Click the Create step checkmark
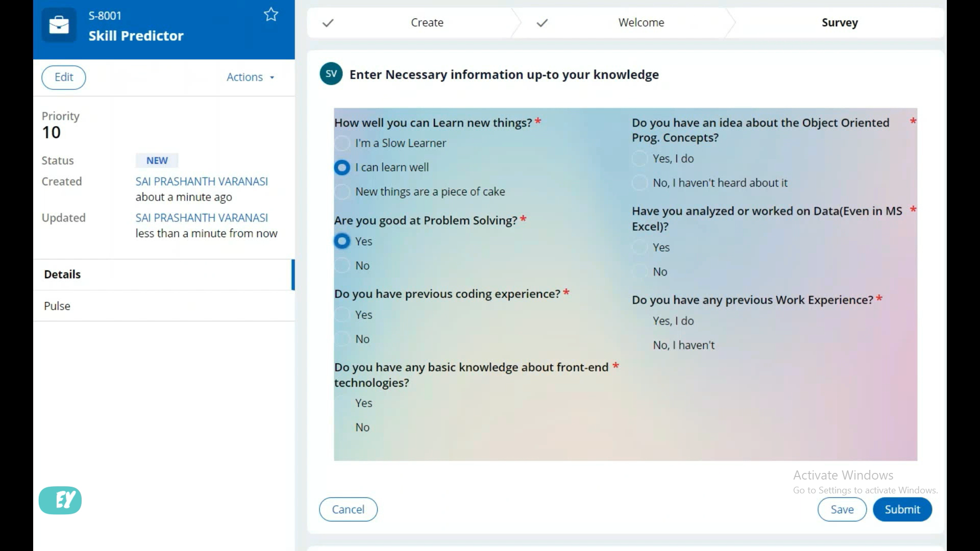 [328, 23]
